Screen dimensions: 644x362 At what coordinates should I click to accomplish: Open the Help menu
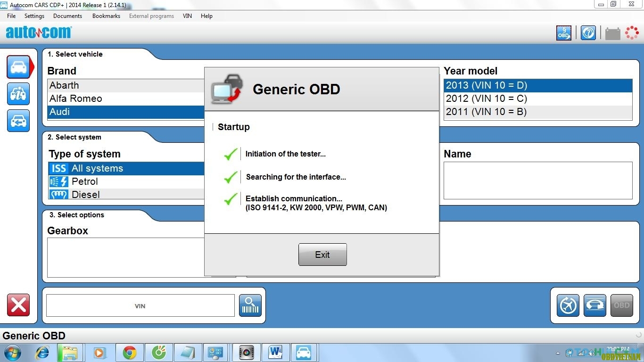tap(206, 16)
